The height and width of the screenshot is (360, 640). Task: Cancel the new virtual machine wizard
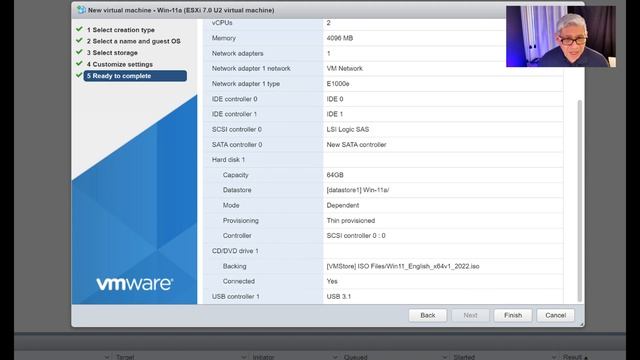(x=556, y=315)
